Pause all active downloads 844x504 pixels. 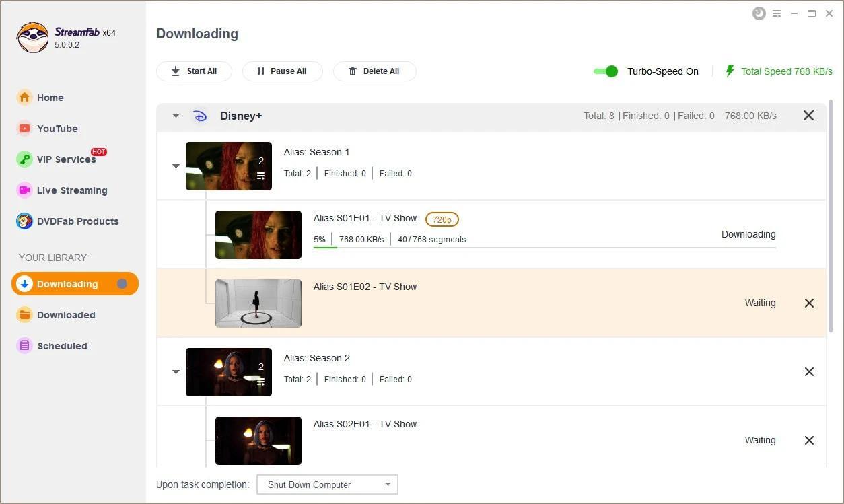(x=282, y=71)
